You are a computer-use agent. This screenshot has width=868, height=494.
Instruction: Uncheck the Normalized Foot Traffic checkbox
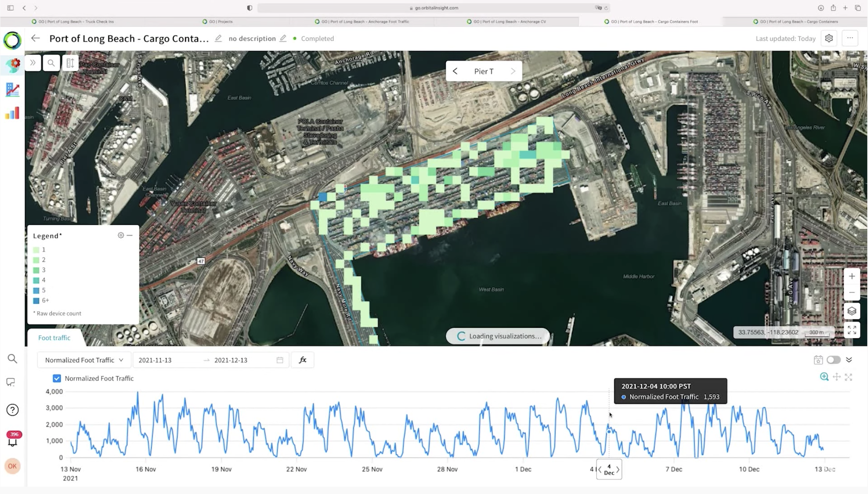(x=56, y=379)
